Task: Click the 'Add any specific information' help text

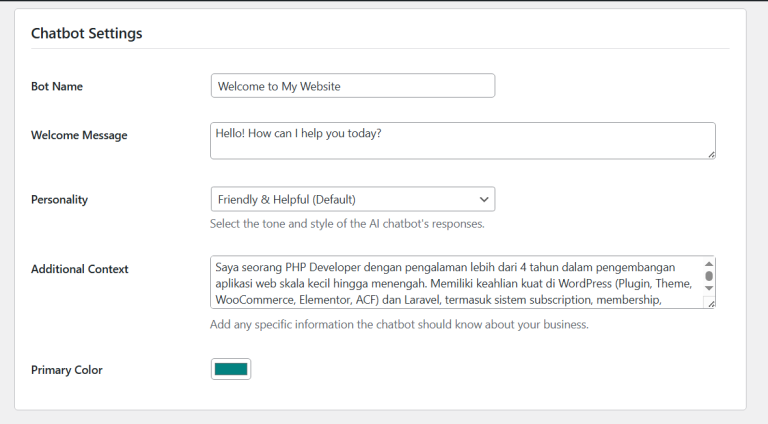Action: (399, 324)
